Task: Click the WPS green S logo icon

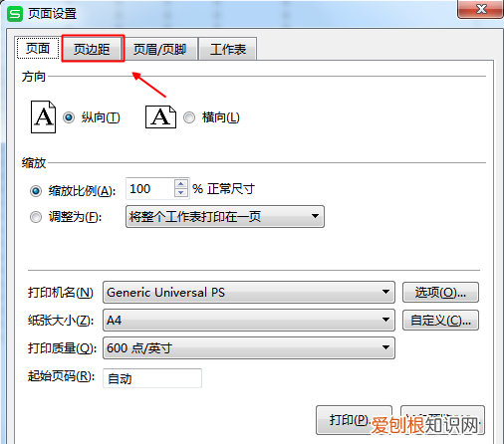Action: click(x=15, y=14)
